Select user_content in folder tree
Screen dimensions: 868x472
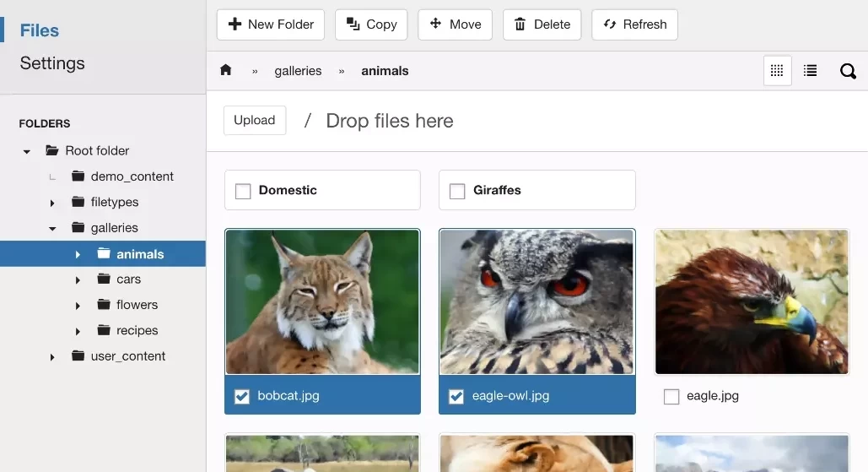click(128, 356)
